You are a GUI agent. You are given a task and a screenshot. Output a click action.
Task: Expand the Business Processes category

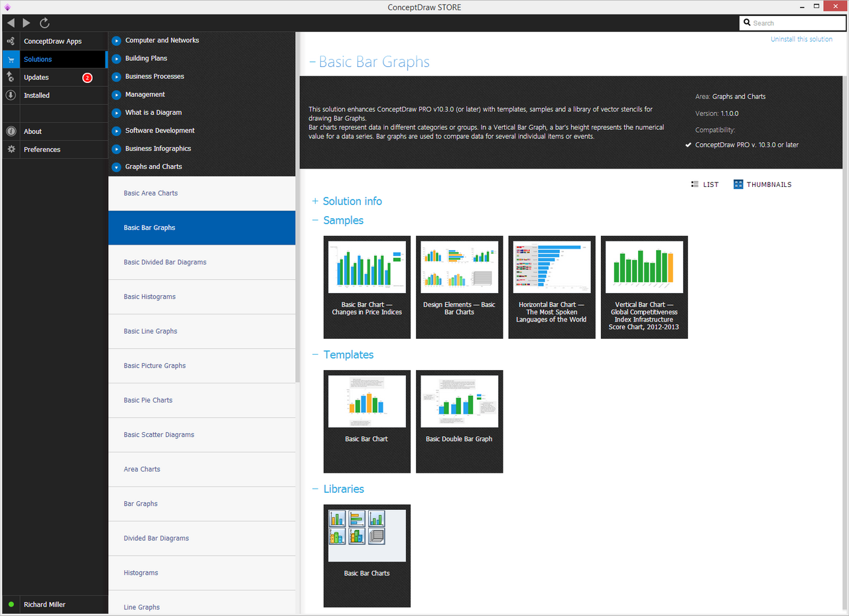point(117,76)
